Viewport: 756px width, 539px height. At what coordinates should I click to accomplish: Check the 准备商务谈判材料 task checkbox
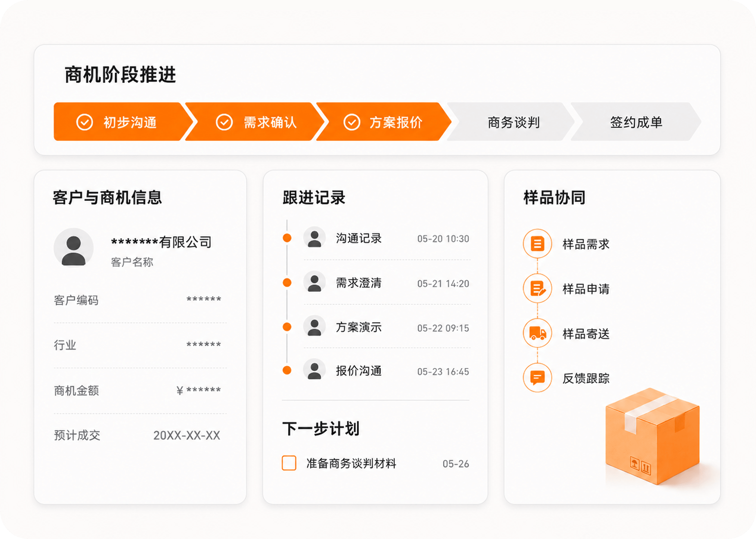point(289,463)
